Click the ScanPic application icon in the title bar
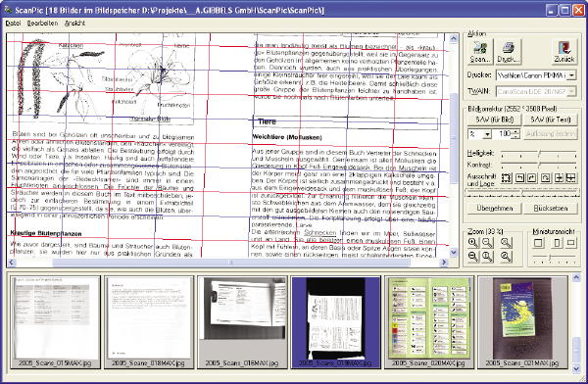Viewport: 588px width, 384px height. click(8, 10)
